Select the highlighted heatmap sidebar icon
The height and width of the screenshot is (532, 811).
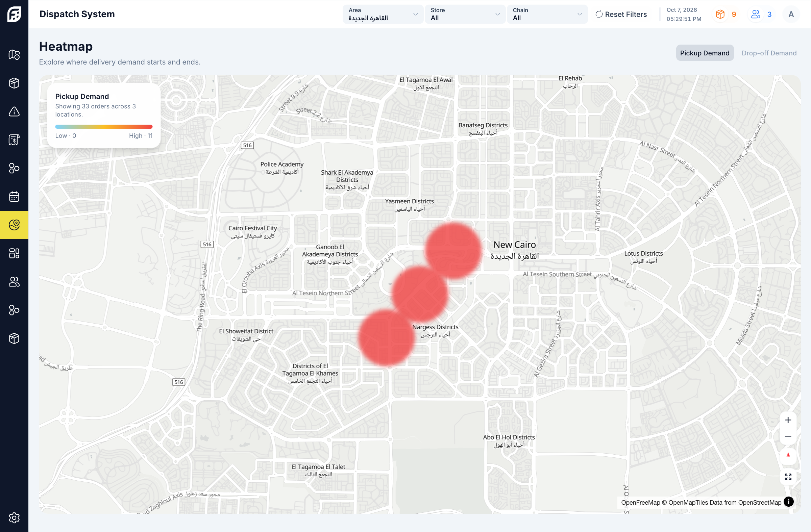coord(14,225)
